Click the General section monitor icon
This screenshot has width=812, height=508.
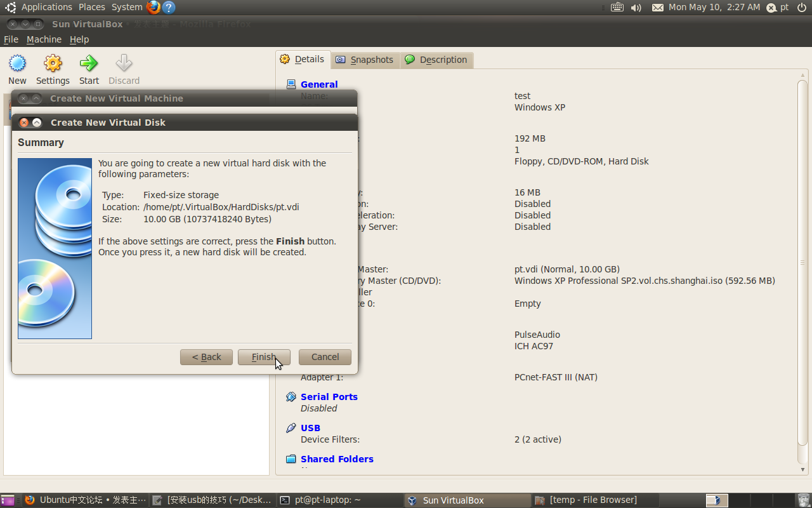pos(291,84)
